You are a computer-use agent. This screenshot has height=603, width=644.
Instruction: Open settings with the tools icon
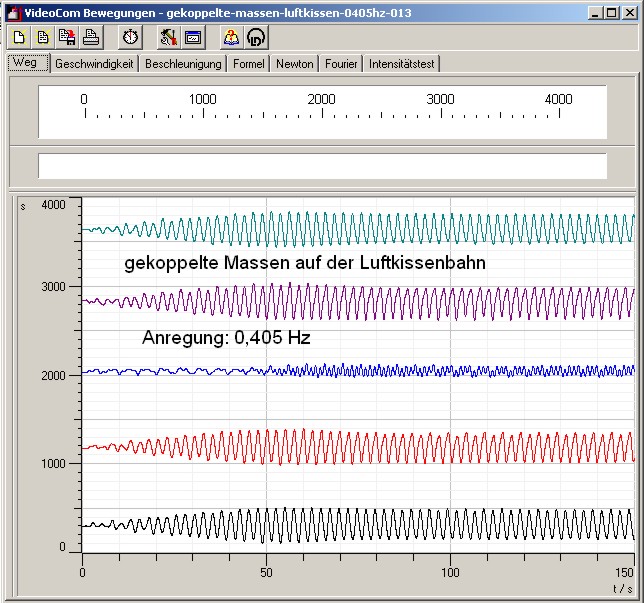[x=168, y=38]
